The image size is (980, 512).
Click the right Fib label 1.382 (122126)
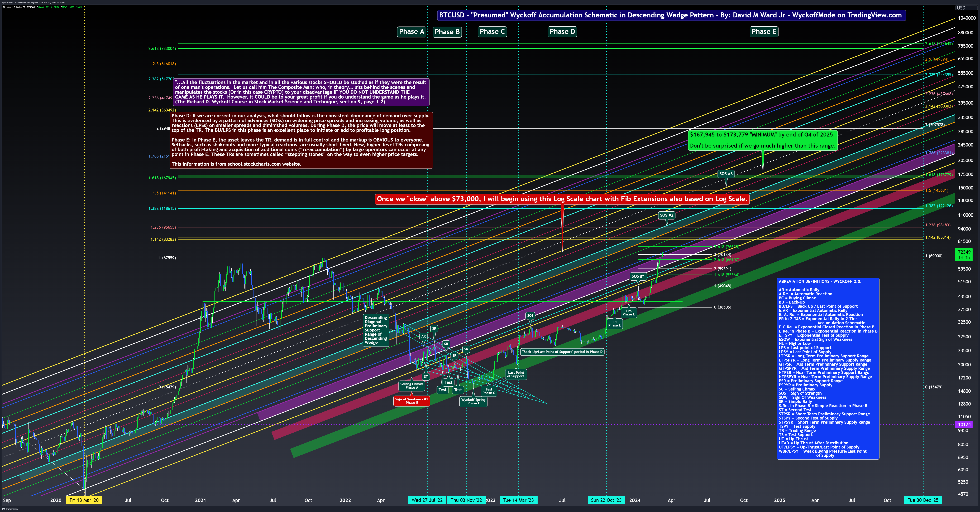tap(939, 206)
